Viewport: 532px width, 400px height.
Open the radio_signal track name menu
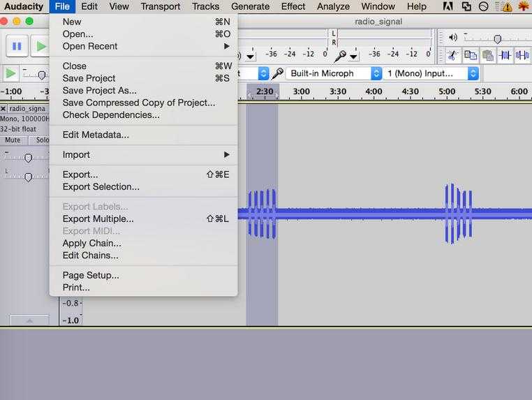point(28,109)
